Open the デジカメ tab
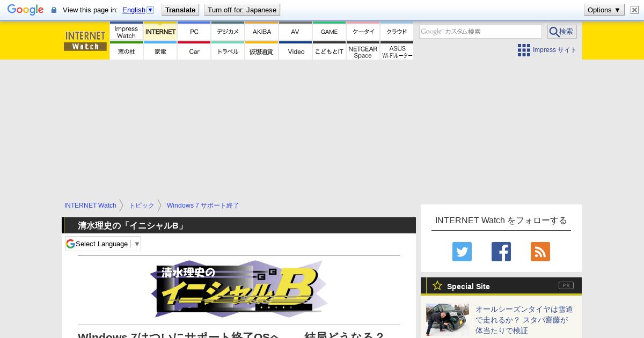 [228, 32]
